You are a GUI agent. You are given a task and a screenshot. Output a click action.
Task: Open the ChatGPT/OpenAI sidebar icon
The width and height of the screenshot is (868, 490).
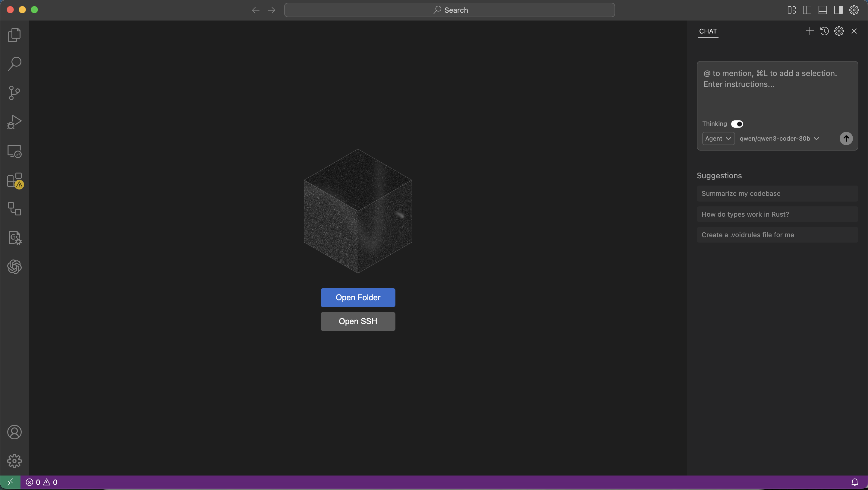click(14, 267)
